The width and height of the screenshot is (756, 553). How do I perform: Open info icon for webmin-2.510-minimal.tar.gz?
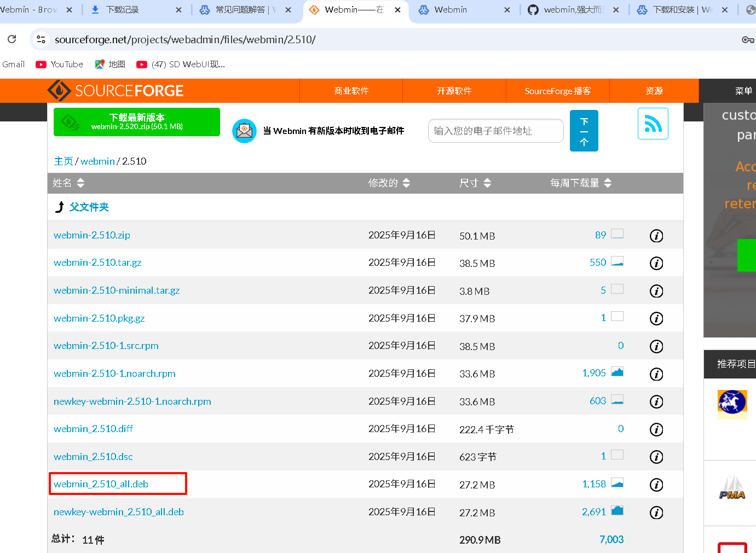656,291
